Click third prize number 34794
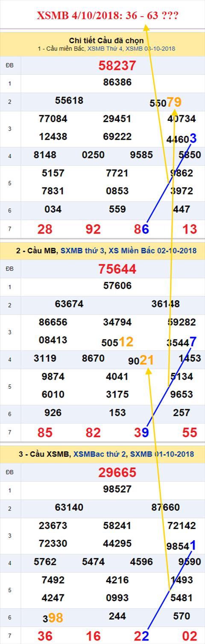 (x=117, y=322)
